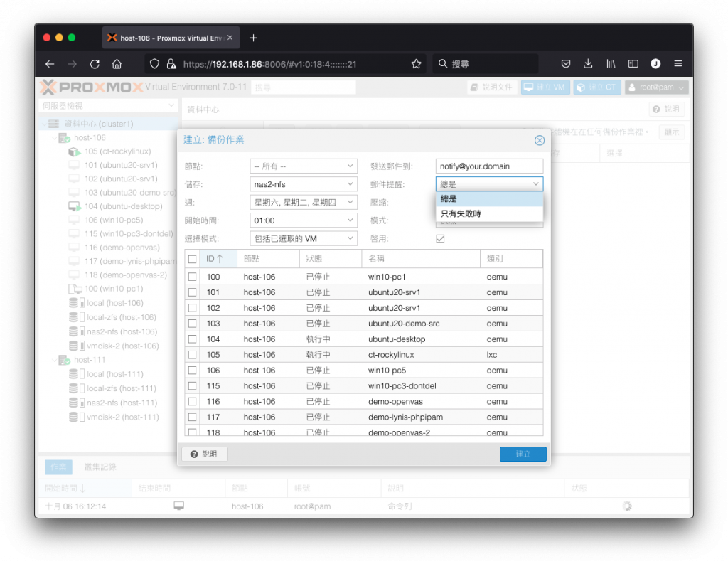Click the 建立 CT button
The width and height of the screenshot is (728, 564).
tap(596, 87)
